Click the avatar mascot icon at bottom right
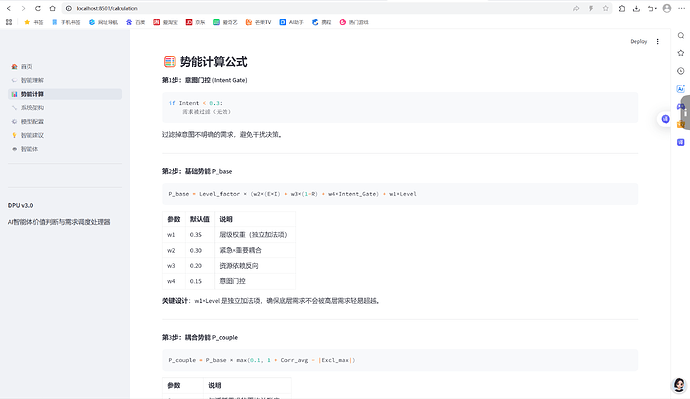 (x=679, y=385)
